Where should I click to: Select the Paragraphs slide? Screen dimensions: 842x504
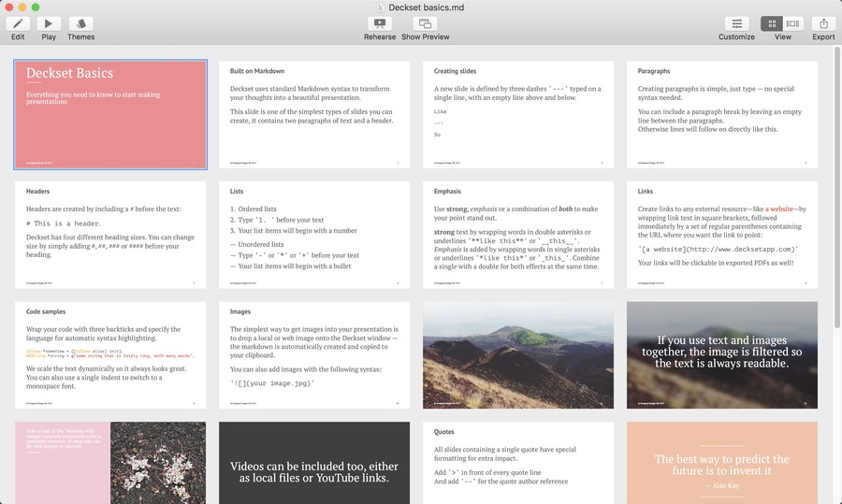[x=722, y=114]
